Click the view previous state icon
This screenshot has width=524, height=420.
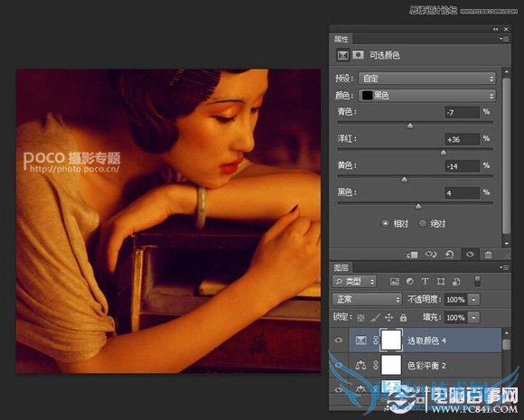click(431, 255)
